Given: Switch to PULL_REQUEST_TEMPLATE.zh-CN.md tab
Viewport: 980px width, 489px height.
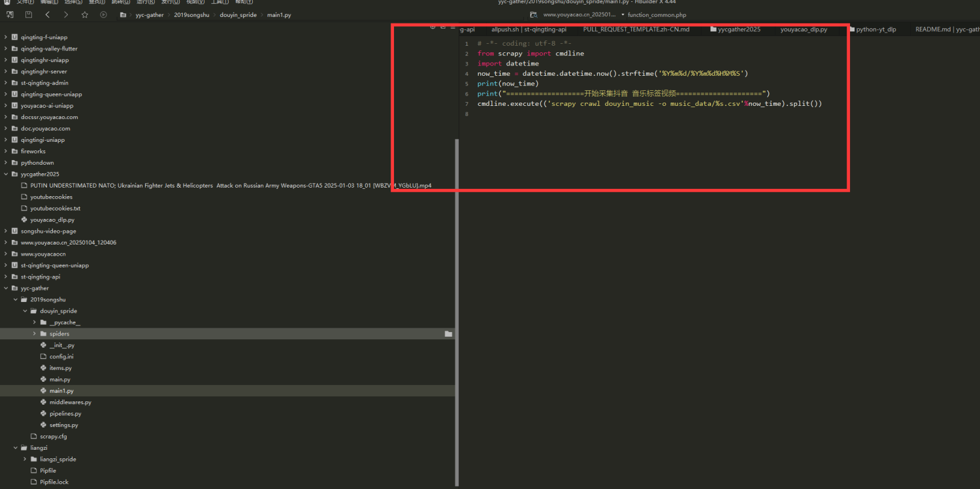Looking at the screenshot, I should pyautogui.click(x=636, y=29).
